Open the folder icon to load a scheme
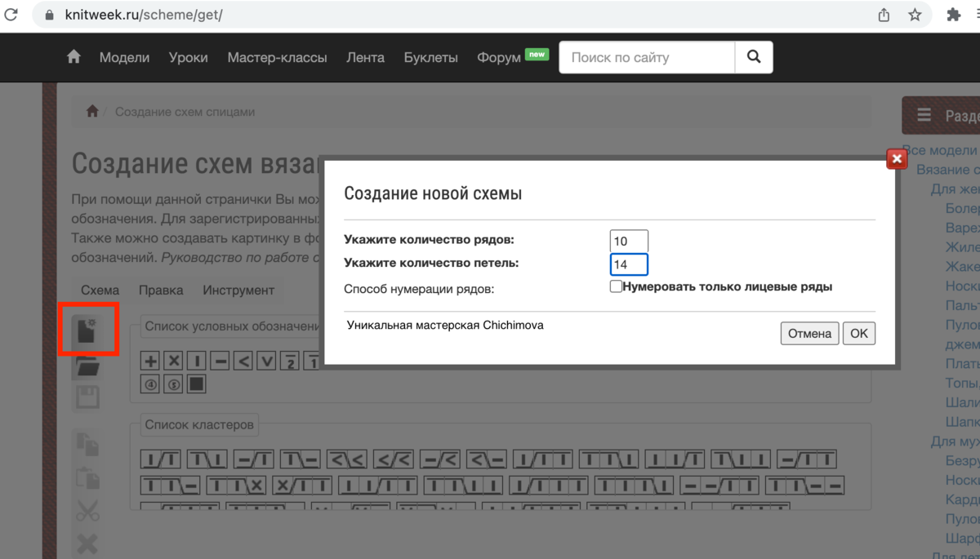980x559 pixels. pyautogui.click(x=87, y=366)
